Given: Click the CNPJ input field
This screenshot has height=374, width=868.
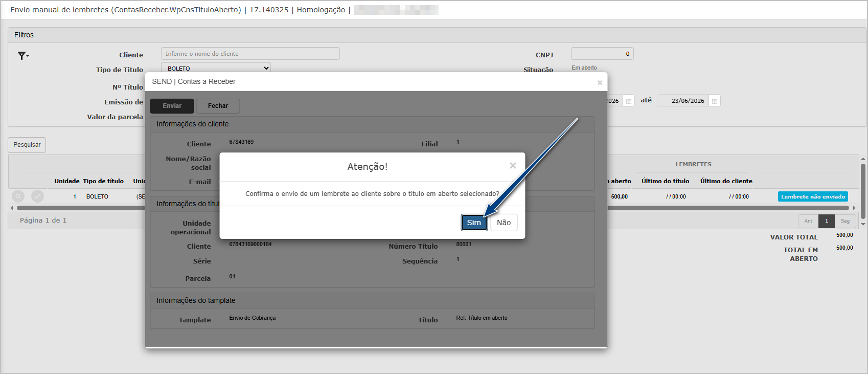Looking at the screenshot, I should (602, 54).
